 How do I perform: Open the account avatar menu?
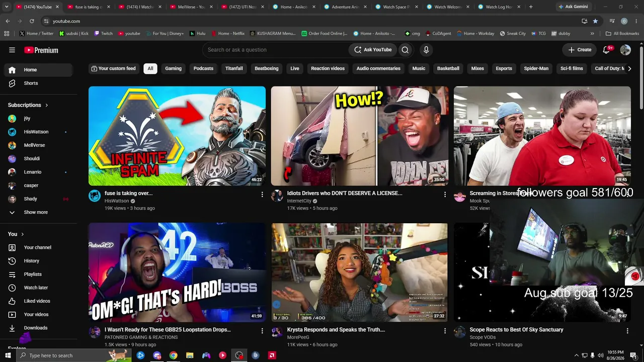click(x=625, y=50)
